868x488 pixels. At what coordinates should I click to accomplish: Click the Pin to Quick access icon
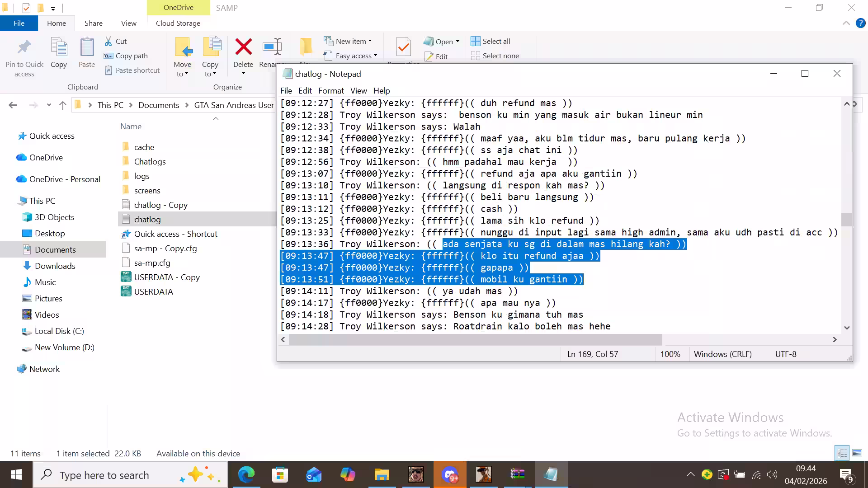point(24,47)
